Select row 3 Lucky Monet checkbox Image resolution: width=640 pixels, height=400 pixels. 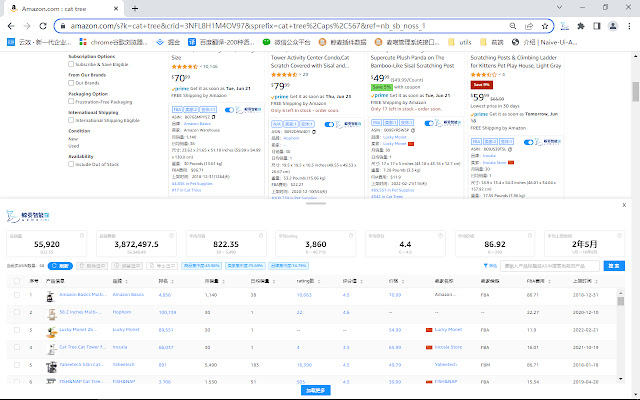17,330
